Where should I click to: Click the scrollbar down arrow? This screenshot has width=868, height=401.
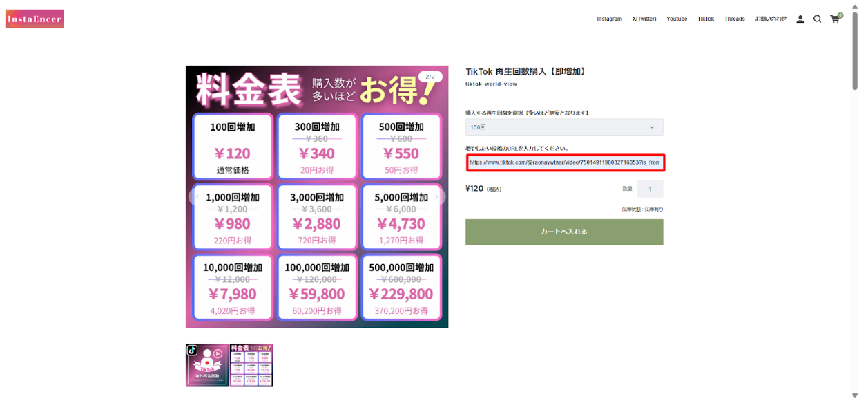pyautogui.click(x=855, y=395)
